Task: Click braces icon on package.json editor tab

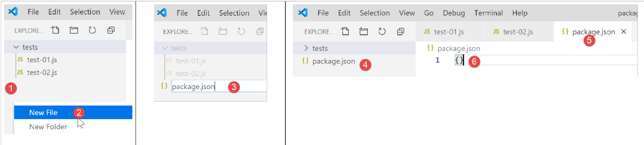Action: tap(565, 31)
